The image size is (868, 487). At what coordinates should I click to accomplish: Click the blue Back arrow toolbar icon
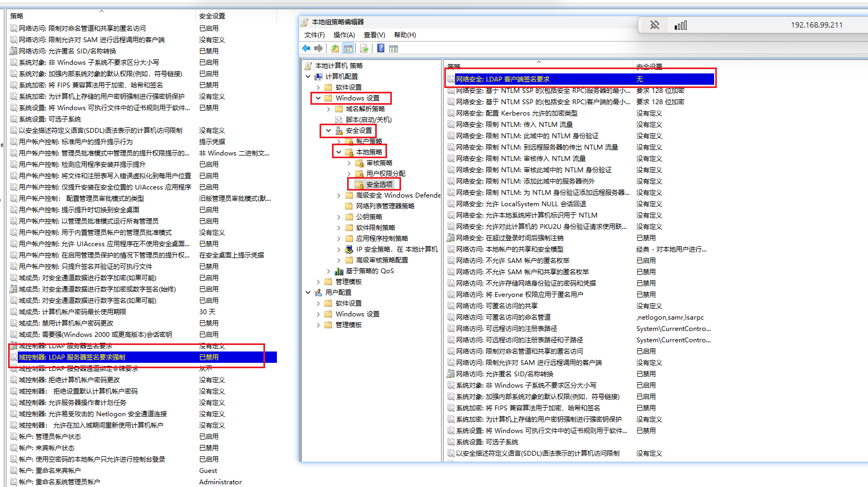[306, 49]
